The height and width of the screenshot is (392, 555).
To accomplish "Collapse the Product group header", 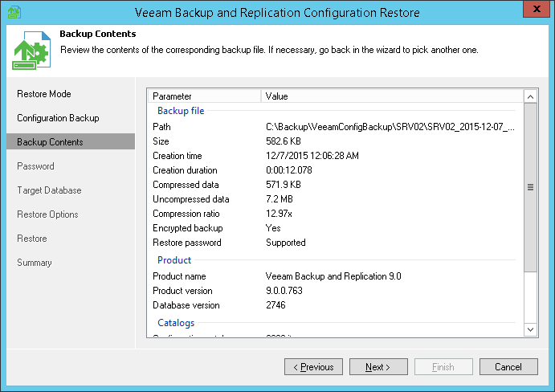I will point(174,260).
